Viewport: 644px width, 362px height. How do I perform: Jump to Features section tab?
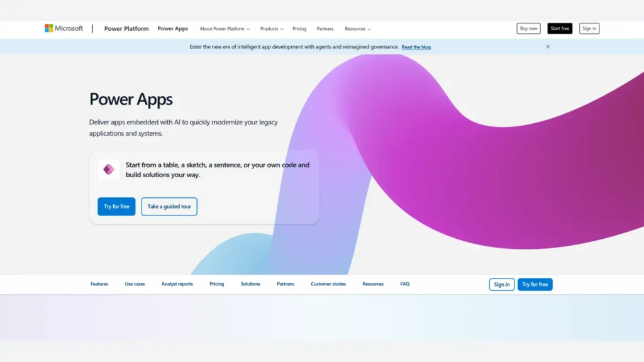pyautogui.click(x=99, y=284)
